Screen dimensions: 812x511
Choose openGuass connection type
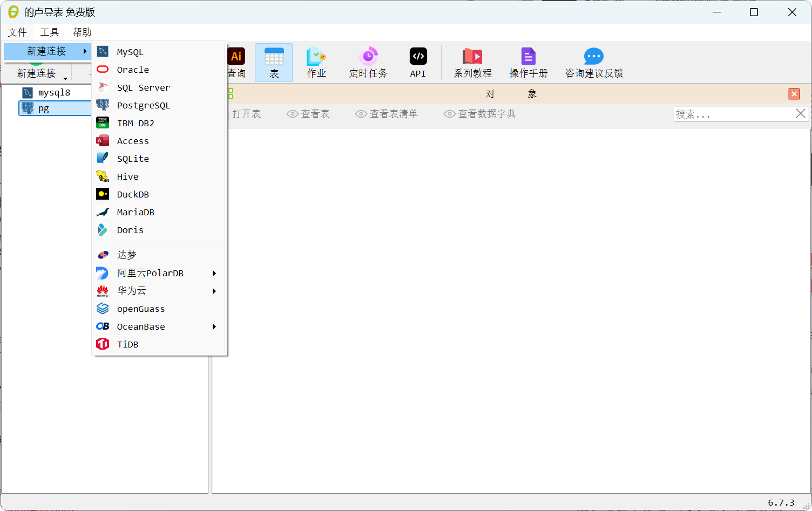coord(159,309)
